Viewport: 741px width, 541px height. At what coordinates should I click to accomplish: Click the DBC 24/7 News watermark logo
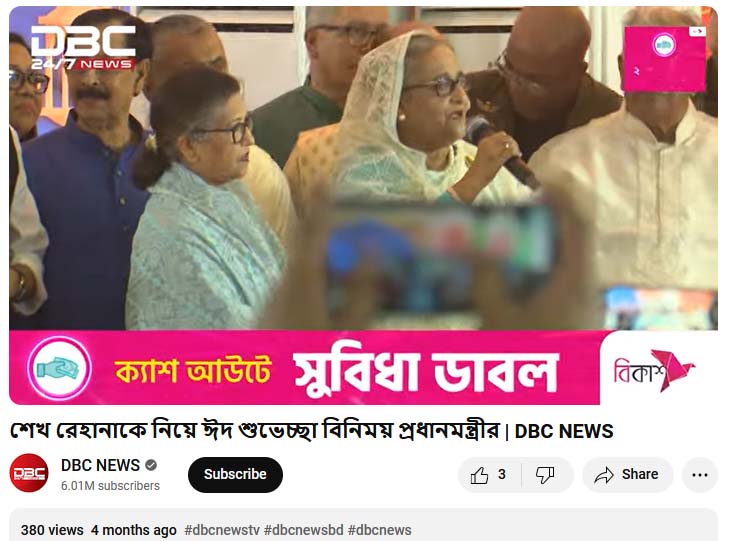point(84,47)
